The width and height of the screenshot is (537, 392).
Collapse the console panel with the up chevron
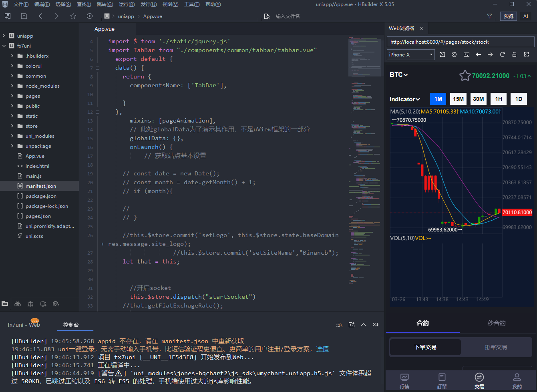(x=364, y=325)
